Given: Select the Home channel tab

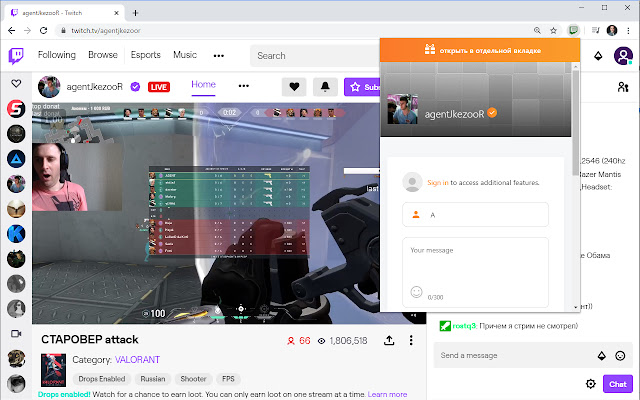Looking at the screenshot, I should point(203,84).
